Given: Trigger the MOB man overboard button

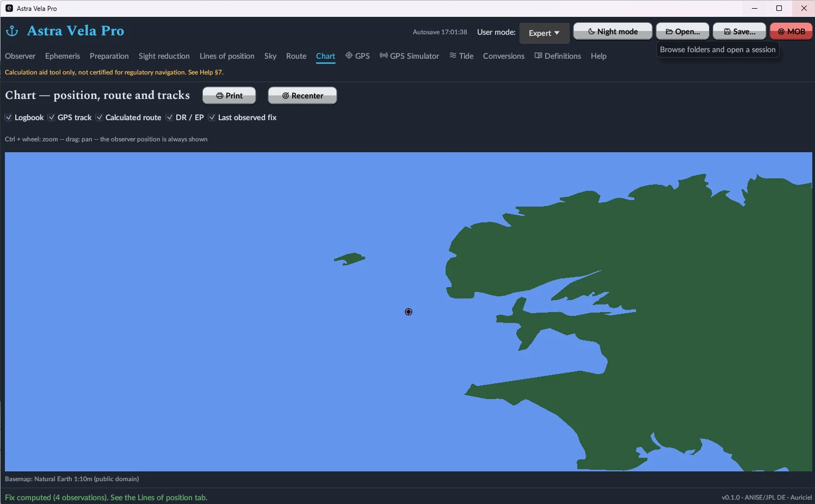Looking at the screenshot, I should tap(791, 32).
